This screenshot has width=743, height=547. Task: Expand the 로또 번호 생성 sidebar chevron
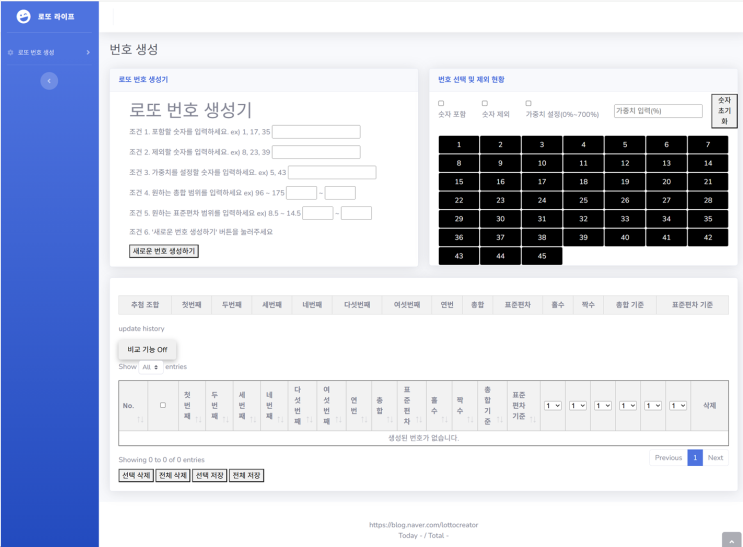[88, 53]
